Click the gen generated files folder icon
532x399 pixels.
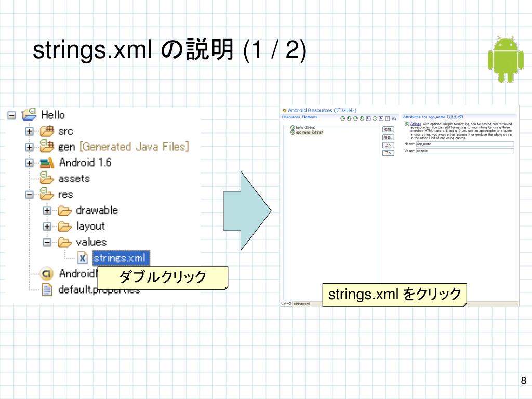47,146
